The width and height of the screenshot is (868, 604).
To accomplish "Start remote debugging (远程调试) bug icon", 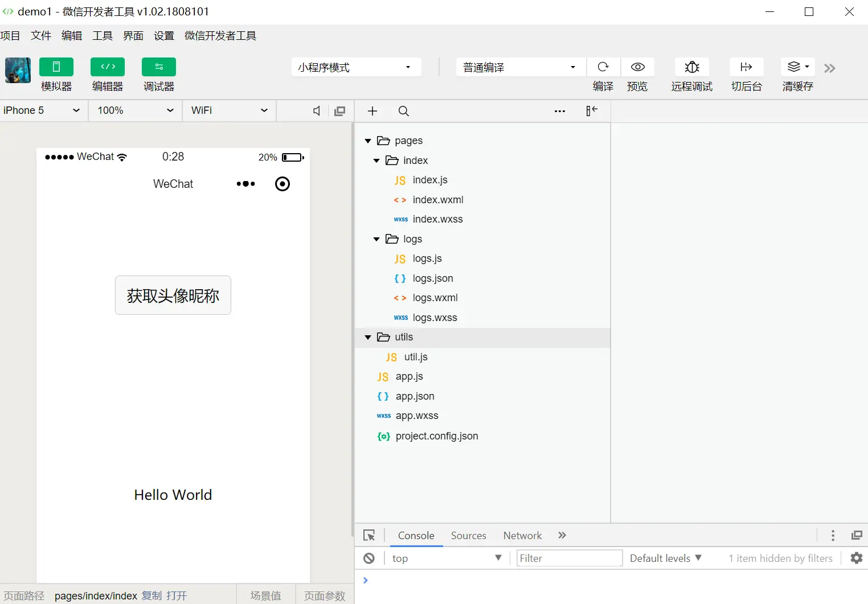I will [x=692, y=67].
